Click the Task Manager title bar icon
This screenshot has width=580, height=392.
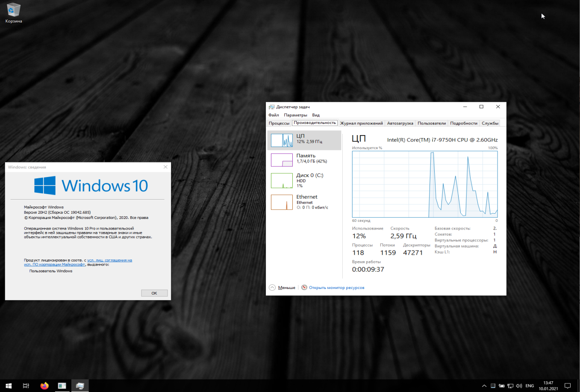point(271,107)
